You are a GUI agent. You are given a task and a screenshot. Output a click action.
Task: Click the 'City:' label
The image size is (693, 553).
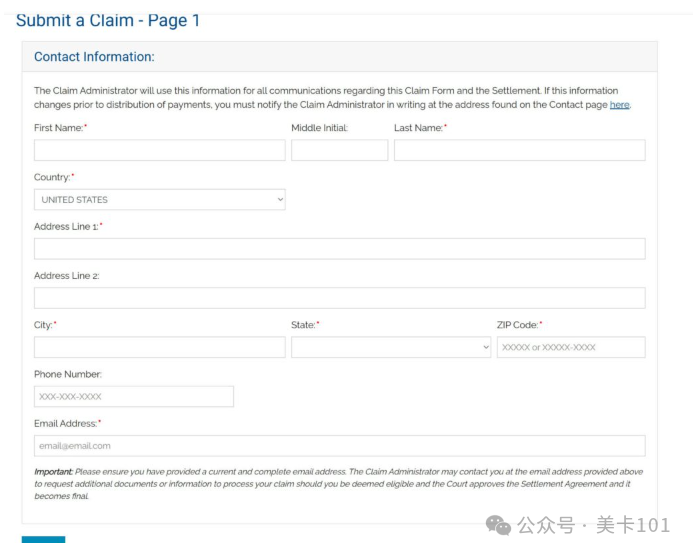[x=45, y=325]
